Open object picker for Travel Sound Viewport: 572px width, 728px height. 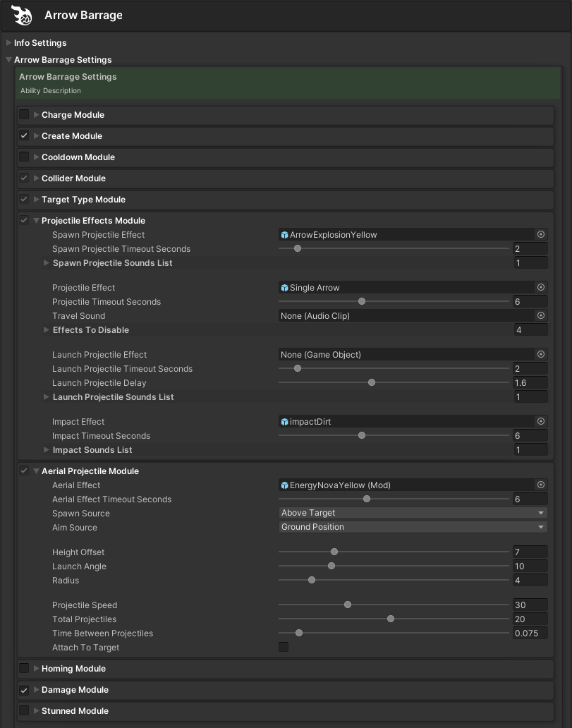coord(541,316)
